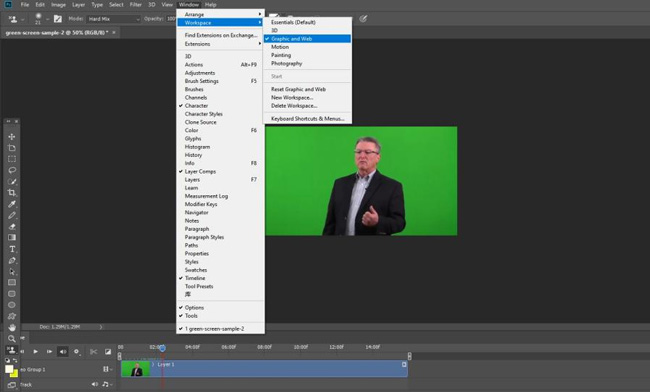The height and width of the screenshot is (392, 650).
Task: Select the Lasso tool
Action: click(x=12, y=170)
